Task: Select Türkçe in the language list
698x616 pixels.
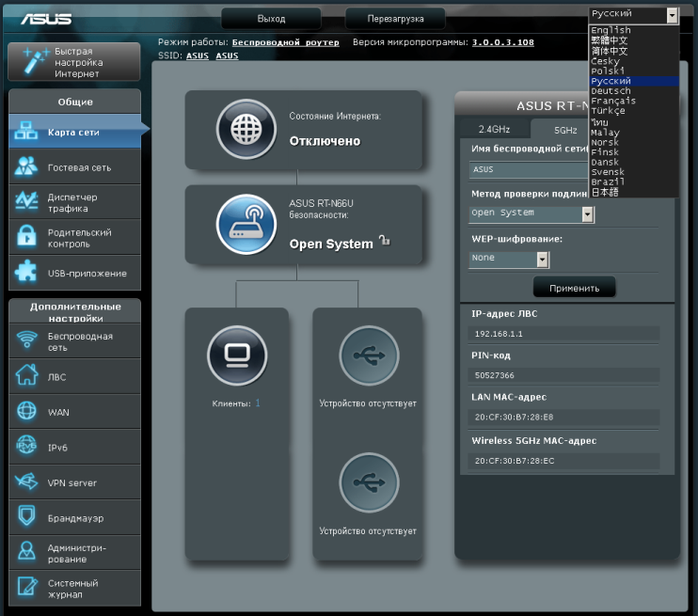Action: point(634,111)
